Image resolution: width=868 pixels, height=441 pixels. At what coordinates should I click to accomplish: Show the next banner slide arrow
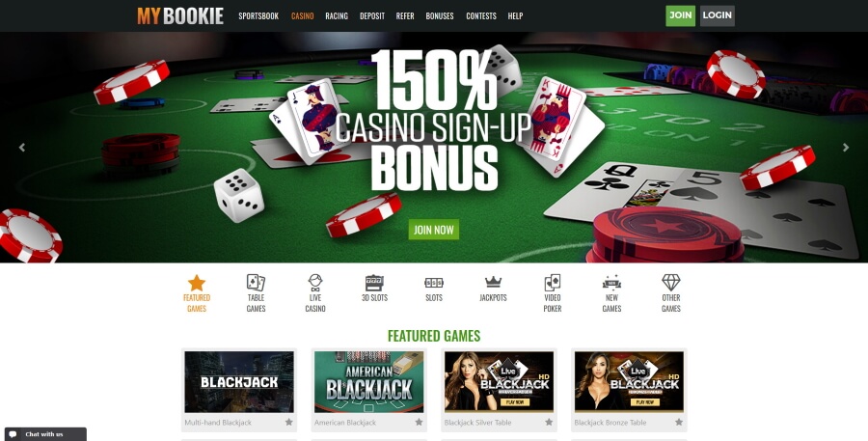click(x=846, y=148)
